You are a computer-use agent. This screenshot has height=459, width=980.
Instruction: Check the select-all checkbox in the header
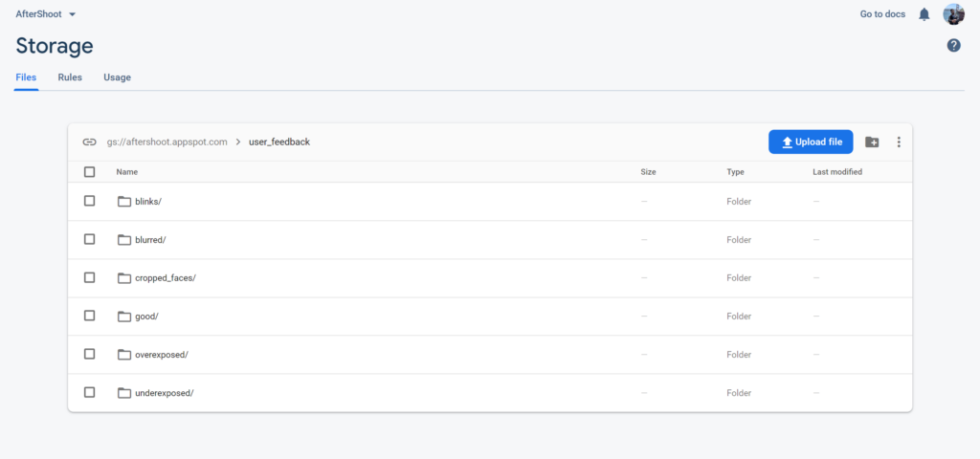click(89, 172)
